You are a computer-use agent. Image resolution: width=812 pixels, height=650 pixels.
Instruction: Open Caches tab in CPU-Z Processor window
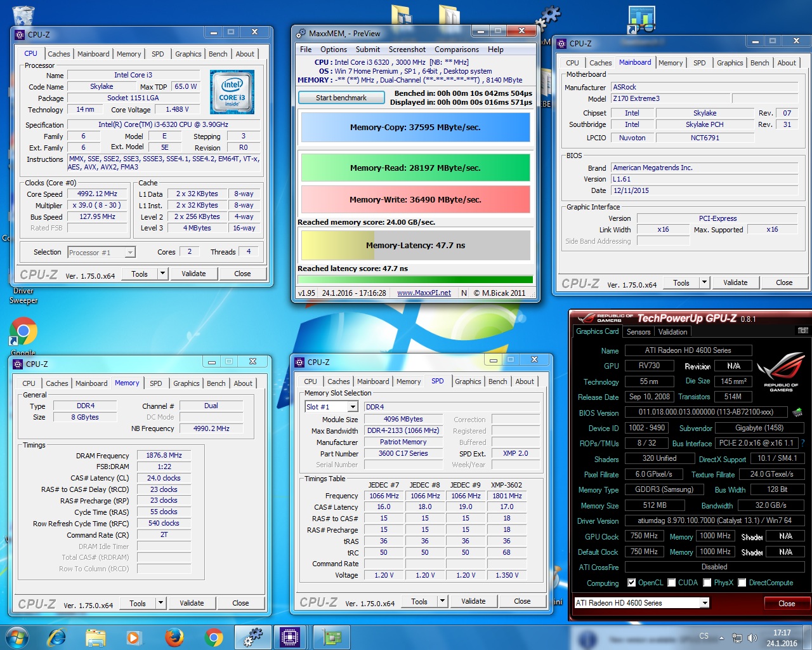coord(59,54)
